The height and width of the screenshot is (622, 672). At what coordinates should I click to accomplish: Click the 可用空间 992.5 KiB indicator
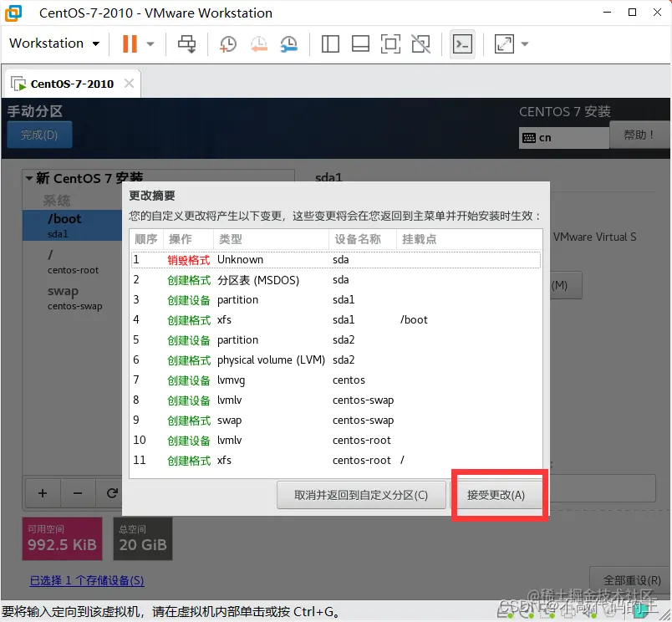[x=62, y=538]
